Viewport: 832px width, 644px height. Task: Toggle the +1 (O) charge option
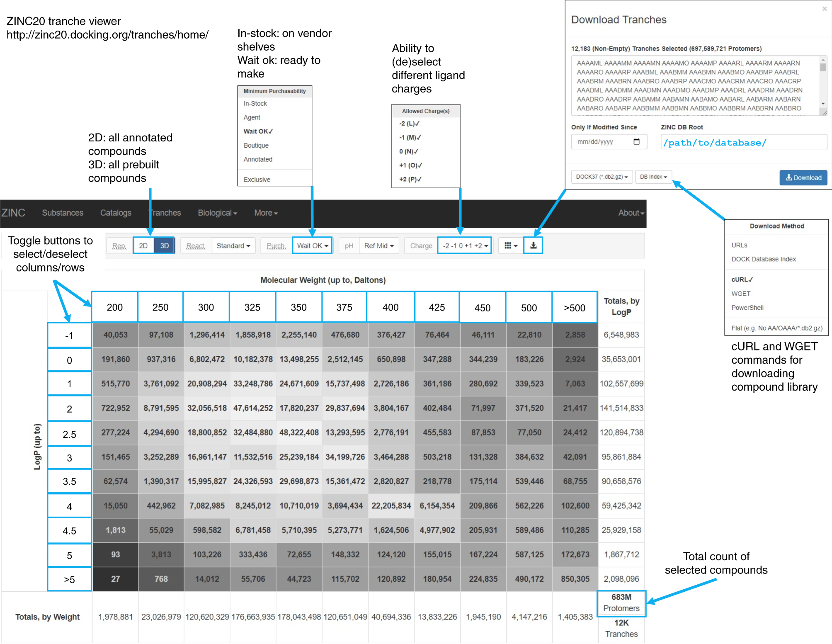pos(410,165)
